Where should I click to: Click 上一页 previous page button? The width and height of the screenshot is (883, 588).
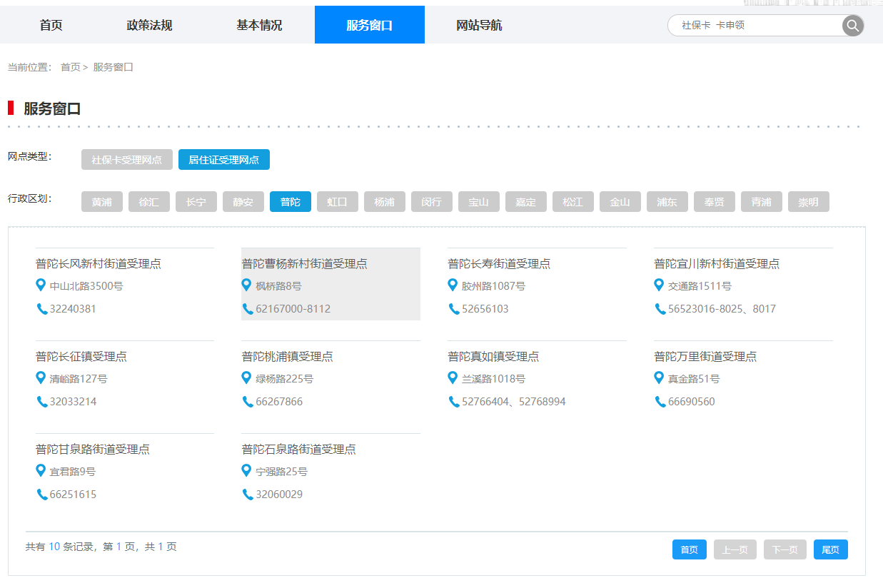tap(735, 549)
